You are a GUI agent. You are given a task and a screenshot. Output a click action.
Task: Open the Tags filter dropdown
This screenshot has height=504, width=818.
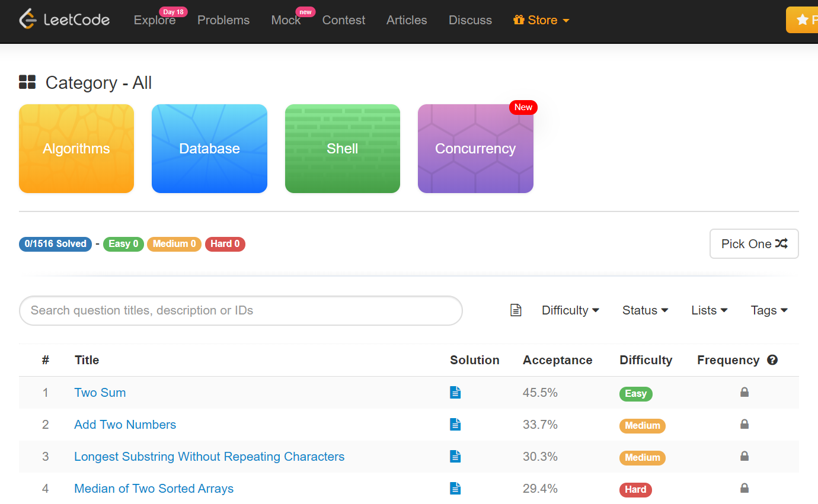(x=769, y=310)
